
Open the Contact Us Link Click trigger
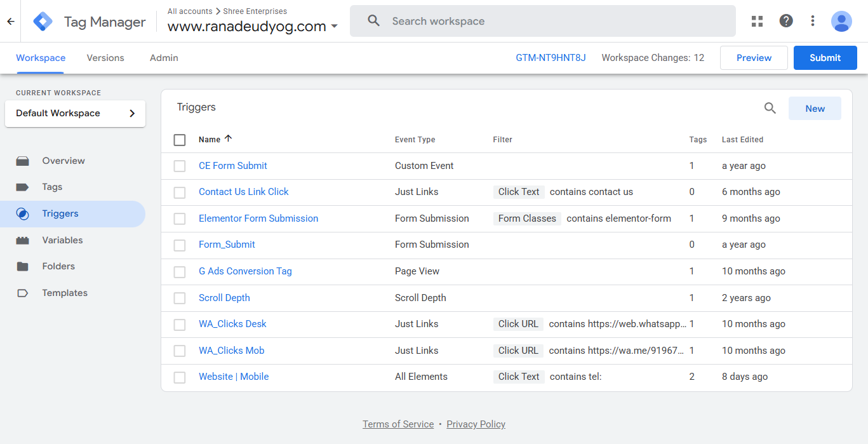(243, 192)
